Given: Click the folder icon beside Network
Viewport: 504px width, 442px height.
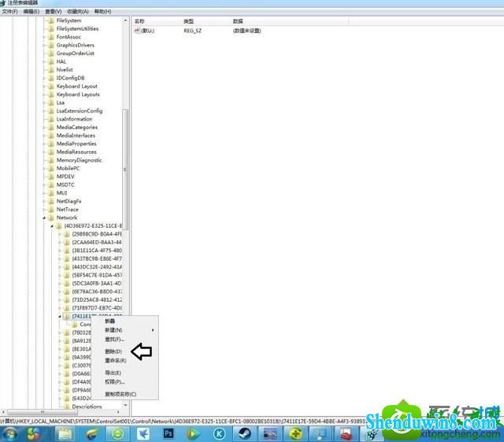Looking at the screenshot, I should [x=50, y=217].
